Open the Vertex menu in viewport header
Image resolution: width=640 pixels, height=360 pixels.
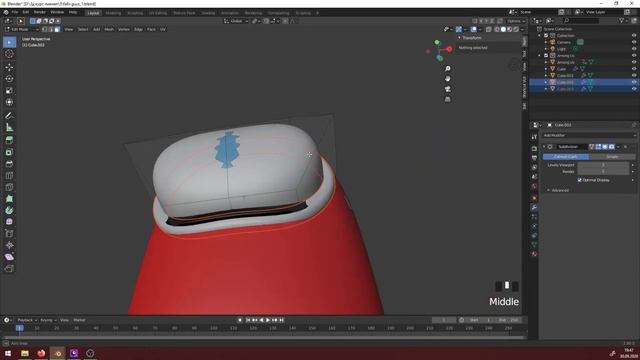(x=124, y=29)
